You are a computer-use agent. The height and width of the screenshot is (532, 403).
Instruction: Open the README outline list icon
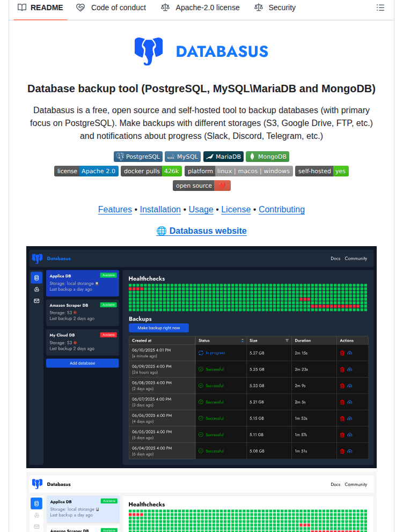(x=380, y=8)
